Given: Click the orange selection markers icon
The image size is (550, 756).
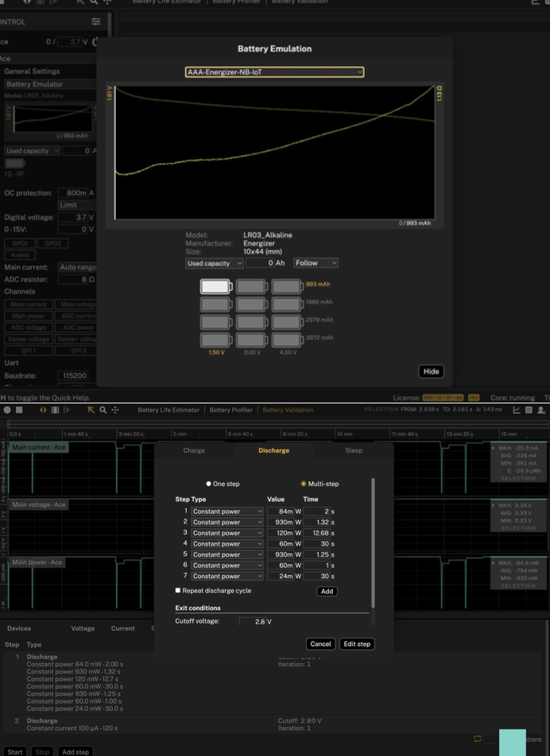Looking at the screenshot, I should click(43, 410).
